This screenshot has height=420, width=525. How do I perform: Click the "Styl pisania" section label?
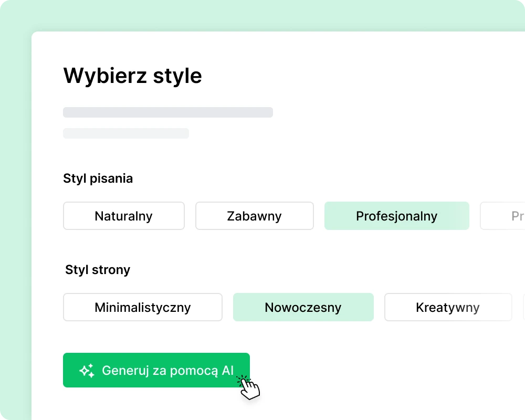(98, 178)
